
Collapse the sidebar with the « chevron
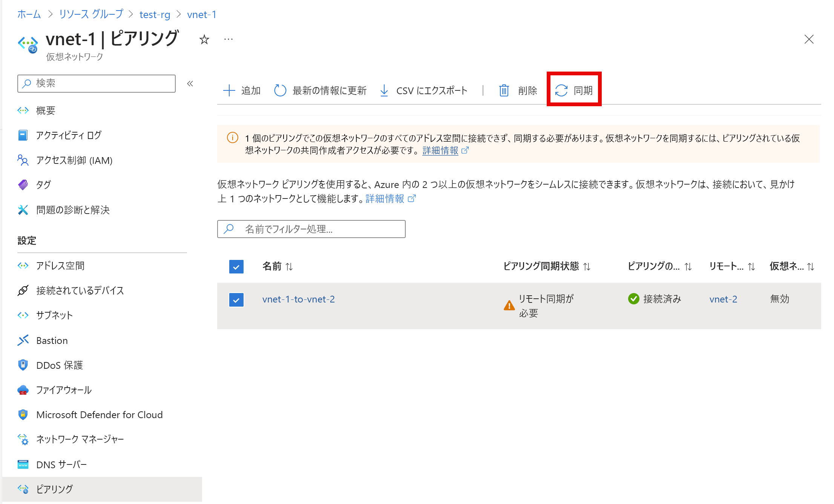coord(190,84)
